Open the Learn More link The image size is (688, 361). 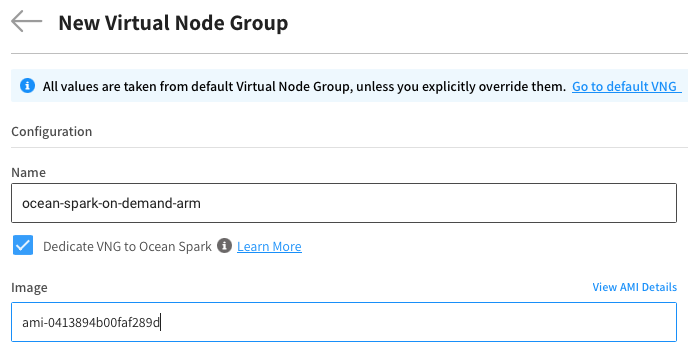(269, 247)
